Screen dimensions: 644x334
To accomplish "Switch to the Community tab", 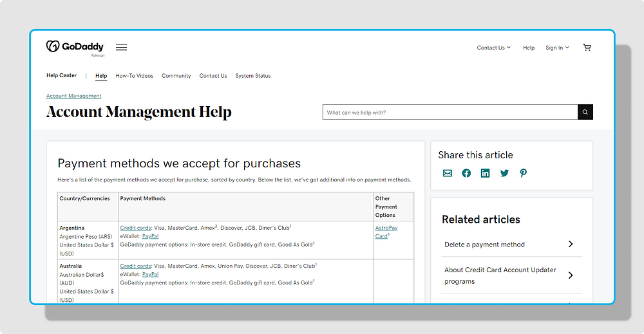I will coord(176,76).
